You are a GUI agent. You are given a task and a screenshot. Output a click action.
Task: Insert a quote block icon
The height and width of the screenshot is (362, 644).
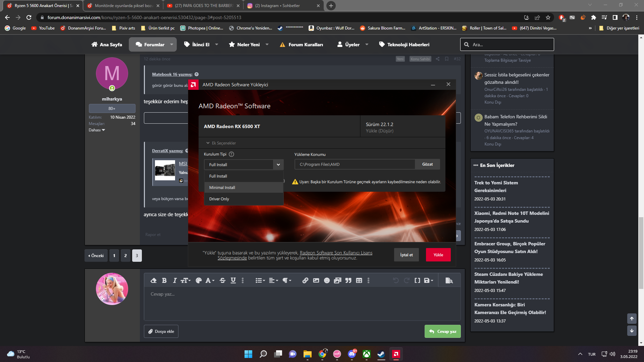tap(348, 281)
